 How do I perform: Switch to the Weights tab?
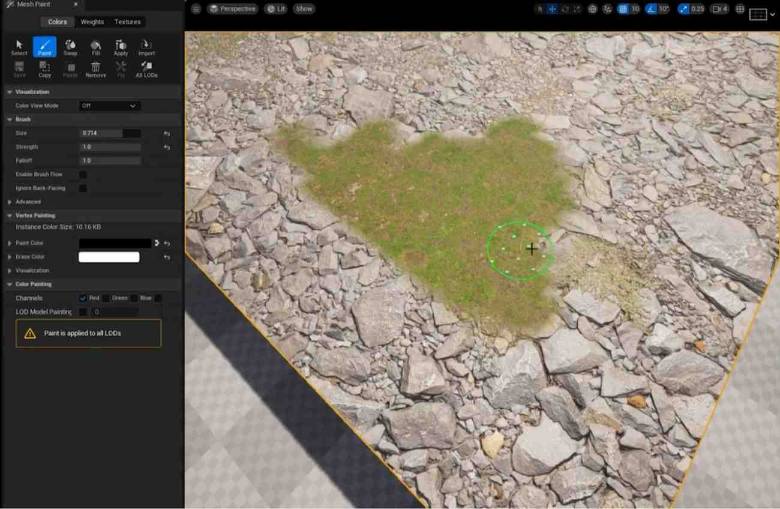[92, 21]
